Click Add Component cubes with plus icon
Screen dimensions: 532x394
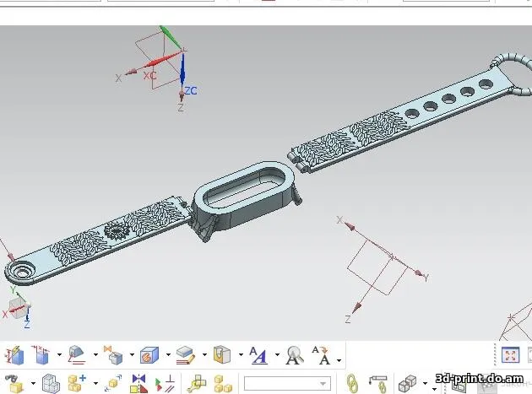click(77, 384)
